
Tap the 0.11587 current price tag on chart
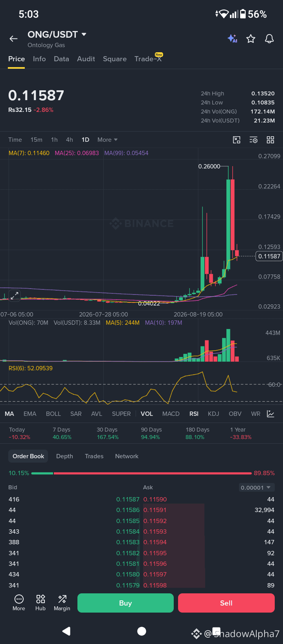coord(269,256)
